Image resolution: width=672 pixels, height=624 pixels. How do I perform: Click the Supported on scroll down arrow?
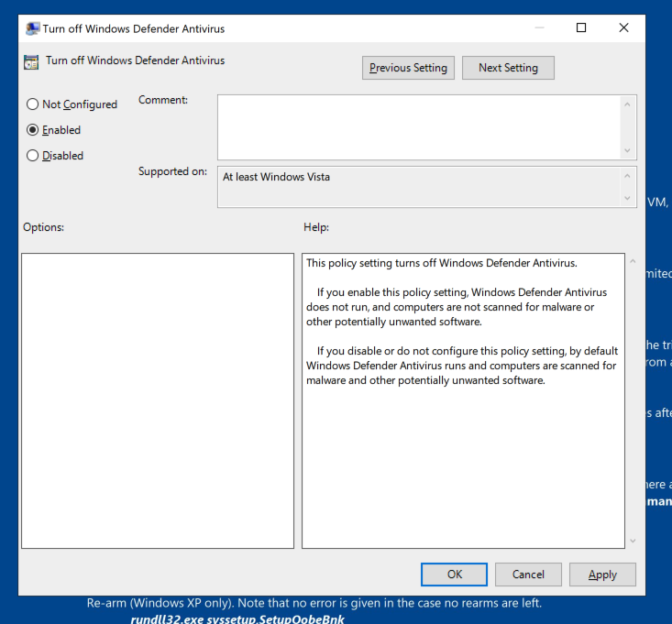[627, 198]
